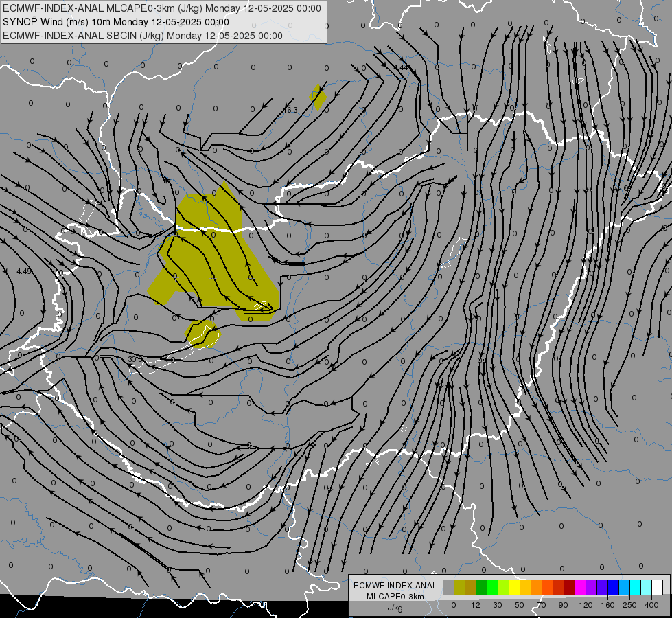This screenshot has height=618, width=672.
Task: Select the dark green legend swatch
Action: [x=482, y=587]
